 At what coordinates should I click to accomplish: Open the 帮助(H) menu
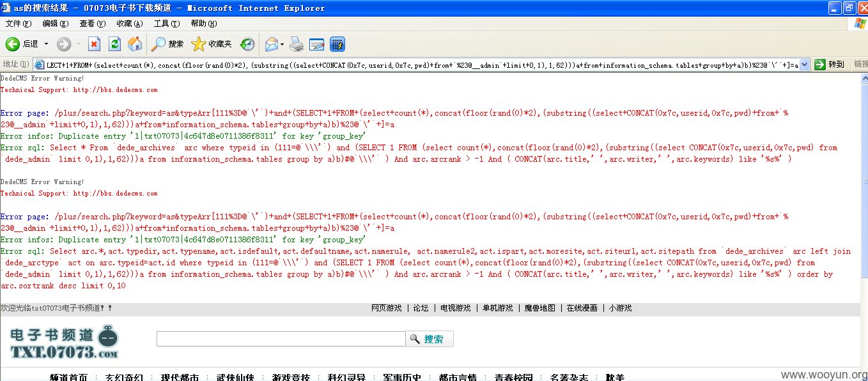click(204, 24)
